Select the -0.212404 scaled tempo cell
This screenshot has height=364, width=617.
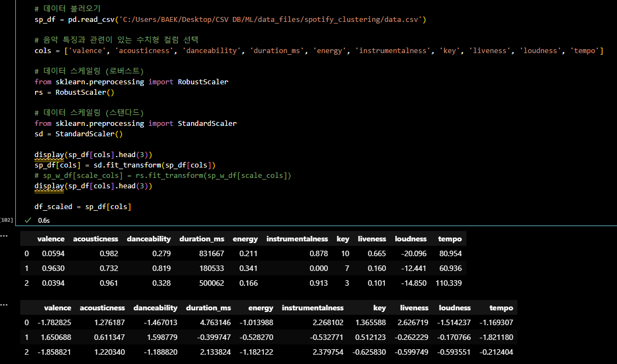(x=496, y=352)
